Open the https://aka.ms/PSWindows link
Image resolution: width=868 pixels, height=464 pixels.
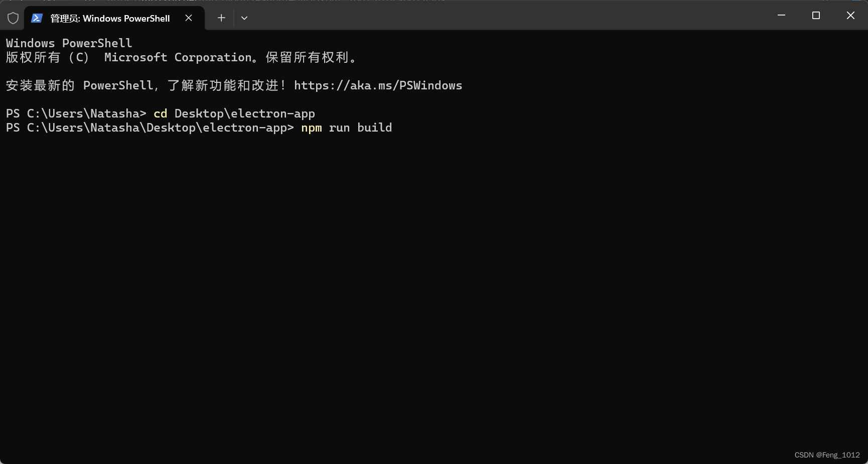tap(378, 85)
